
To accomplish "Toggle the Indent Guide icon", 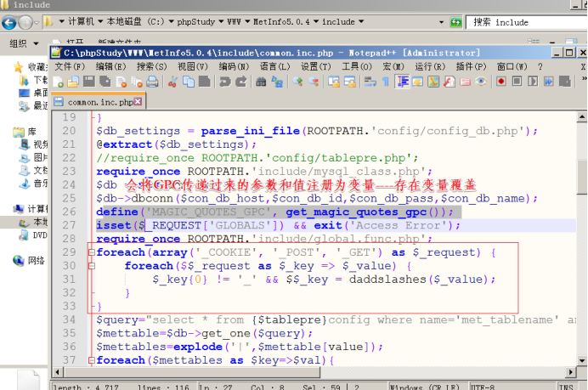I will click(x=403, y=82).
